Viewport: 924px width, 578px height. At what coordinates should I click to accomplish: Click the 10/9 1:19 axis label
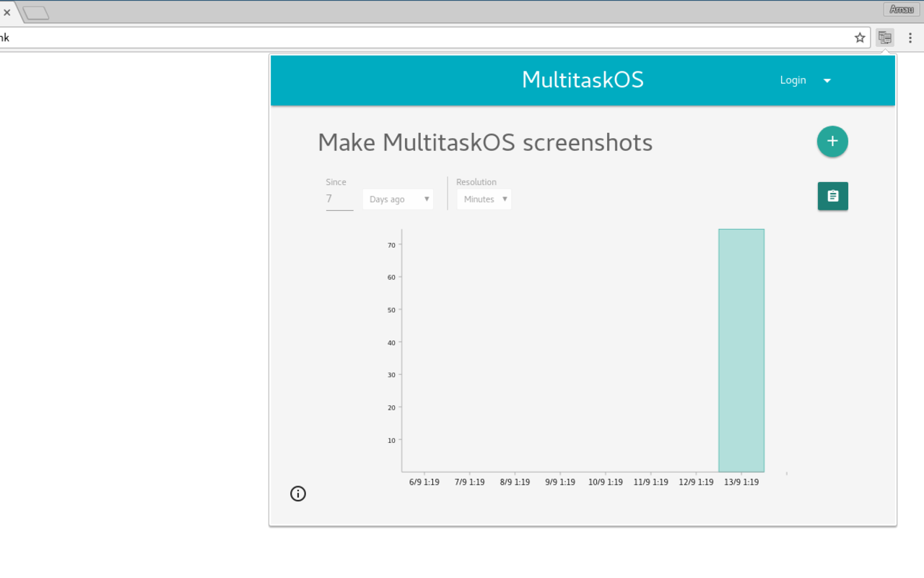pyautogui.click(x=605, y=482)
